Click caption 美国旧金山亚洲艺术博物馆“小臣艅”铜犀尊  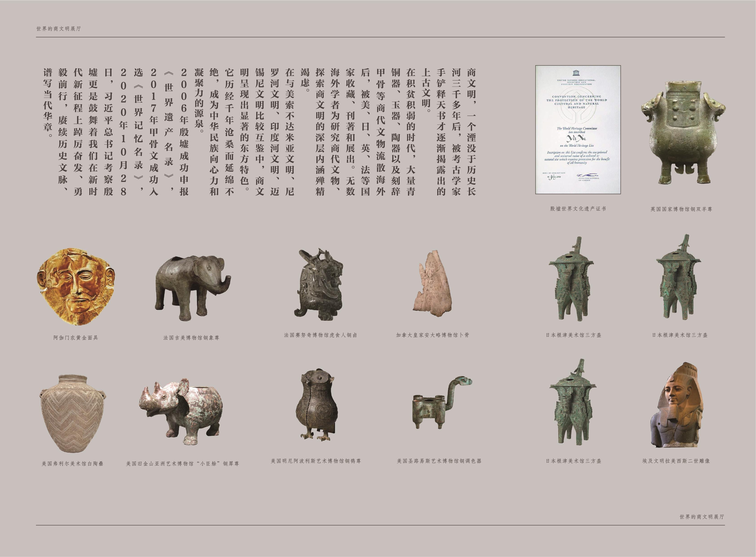click(x=183, y=464)
